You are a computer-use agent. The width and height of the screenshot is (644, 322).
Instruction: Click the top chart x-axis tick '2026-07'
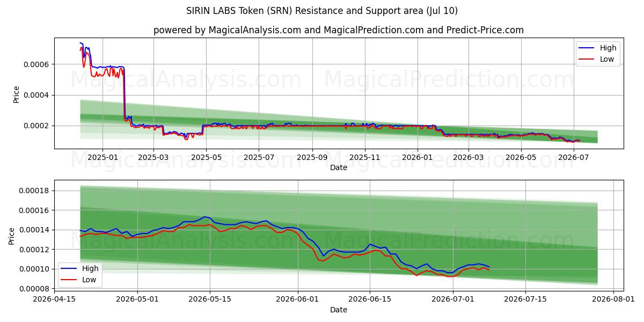(574, 158)
